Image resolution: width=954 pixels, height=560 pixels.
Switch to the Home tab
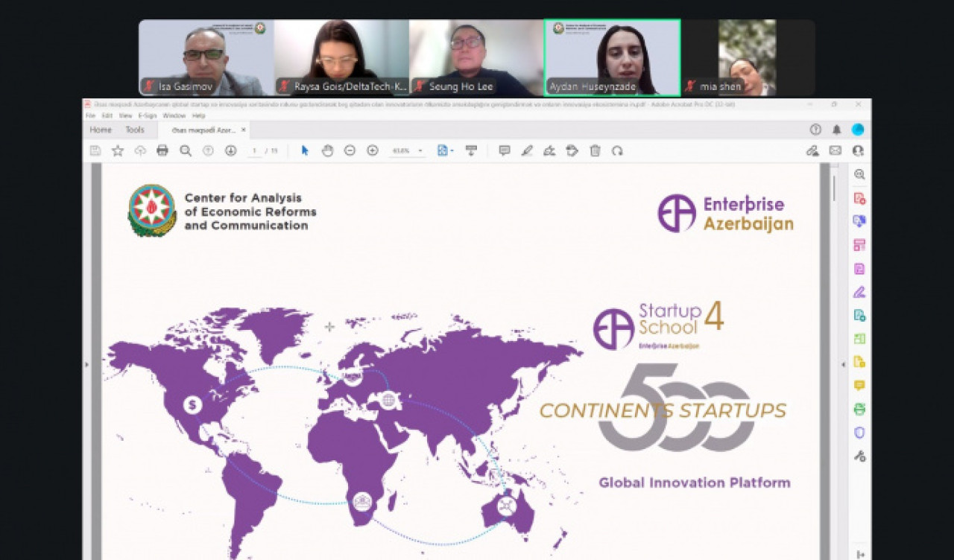click(101, 130)
